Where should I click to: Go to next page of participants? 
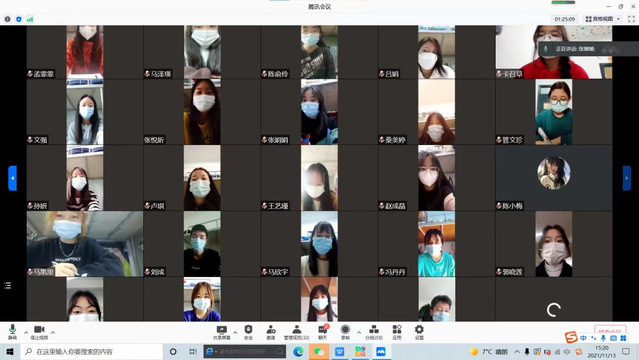point(626,178)
